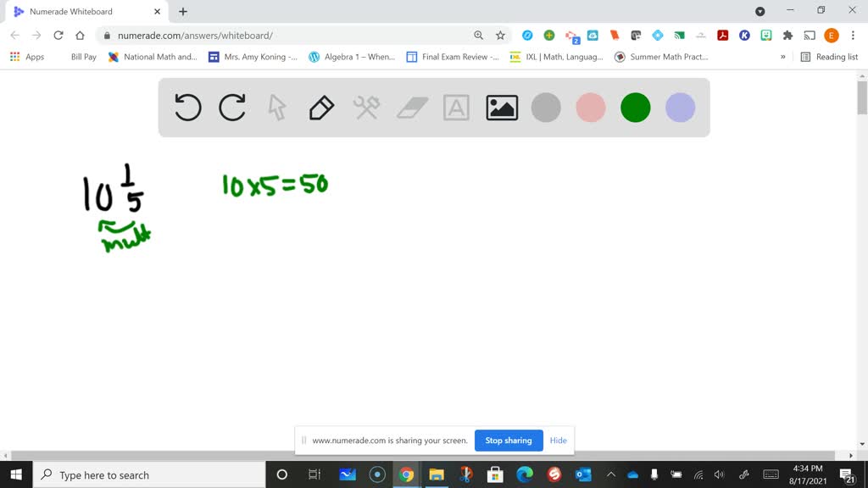
Task: Pick the green color swatch
Action: (x=635, y=108)
